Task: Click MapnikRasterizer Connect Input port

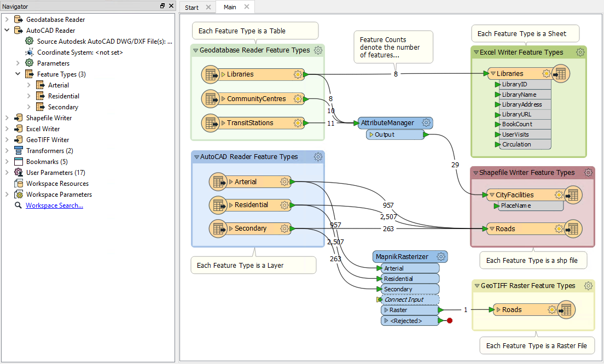Action: pos(409,300)
